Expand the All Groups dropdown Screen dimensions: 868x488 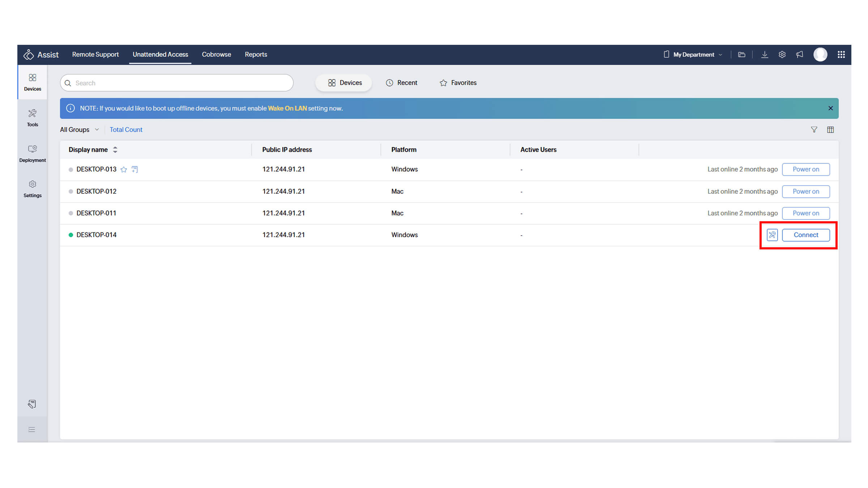point(80,130)
